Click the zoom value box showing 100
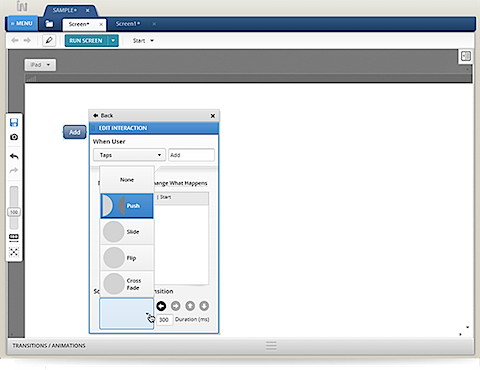Screen dimensions: 480x370 pos(14,212)
